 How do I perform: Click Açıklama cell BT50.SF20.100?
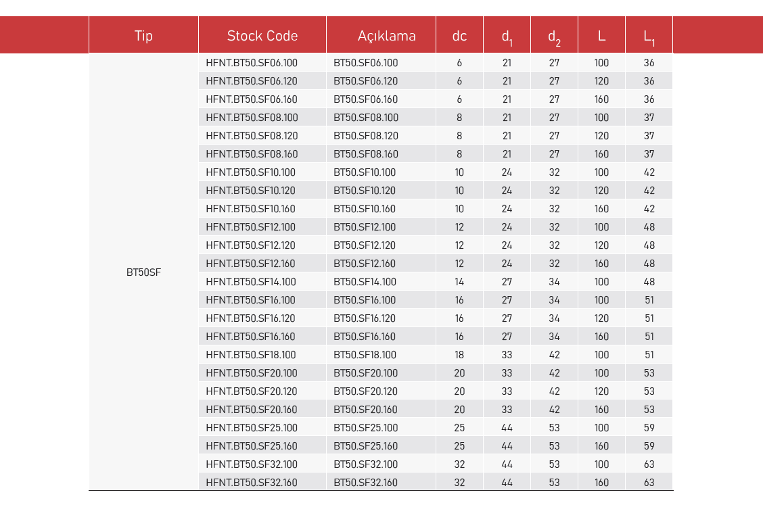(366, 373)
